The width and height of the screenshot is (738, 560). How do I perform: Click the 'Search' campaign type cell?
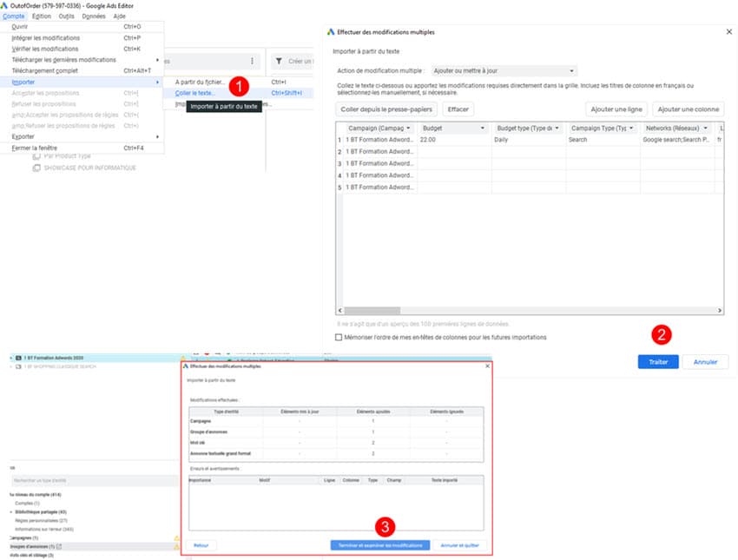pyautogui.click(x=603, y=140)
